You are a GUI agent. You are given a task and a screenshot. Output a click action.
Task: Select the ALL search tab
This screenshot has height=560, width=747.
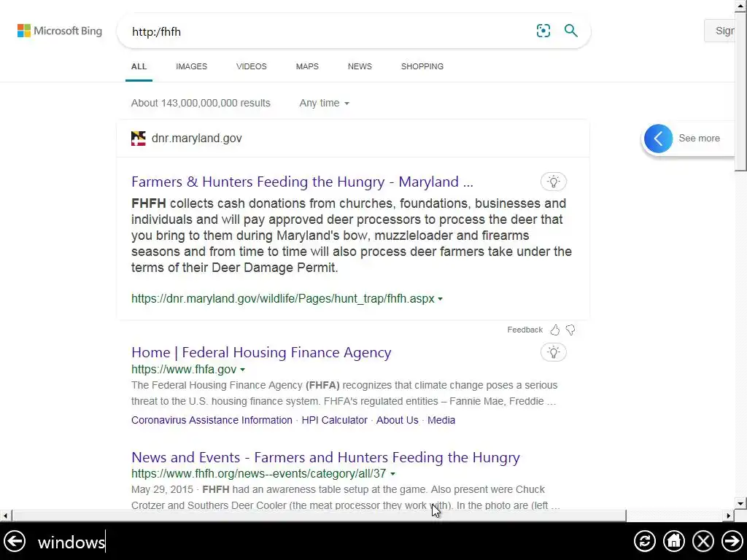point(139,66)
